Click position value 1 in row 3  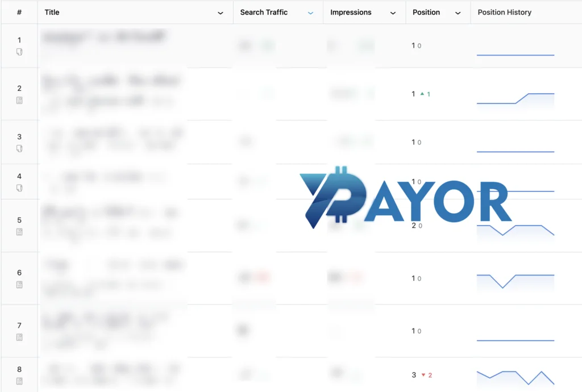[413, 142]
